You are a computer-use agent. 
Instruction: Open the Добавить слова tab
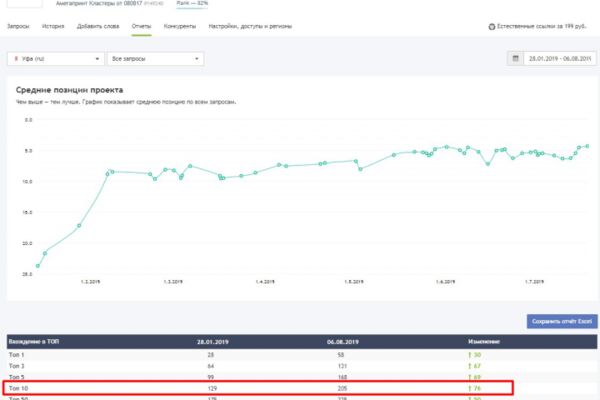tap(98, 26)
